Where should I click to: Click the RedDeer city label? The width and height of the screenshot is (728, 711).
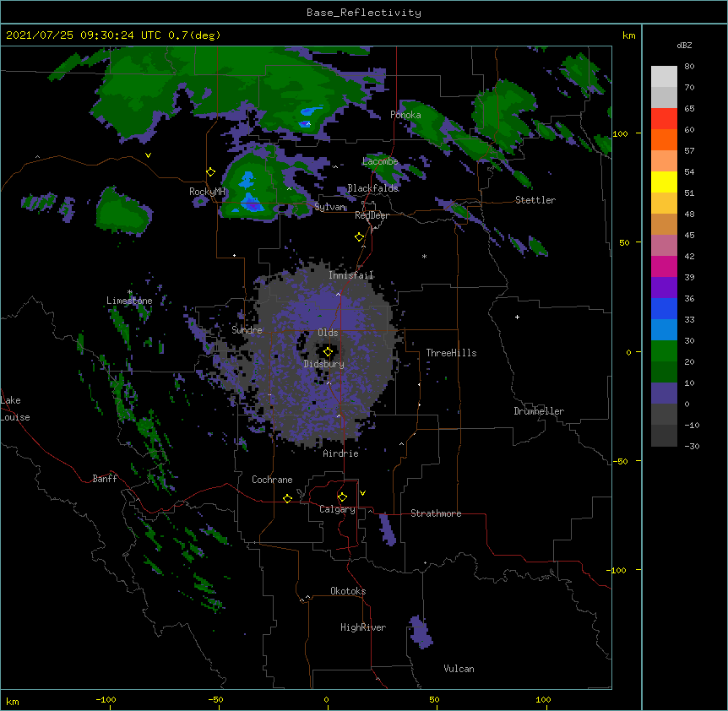372,215
